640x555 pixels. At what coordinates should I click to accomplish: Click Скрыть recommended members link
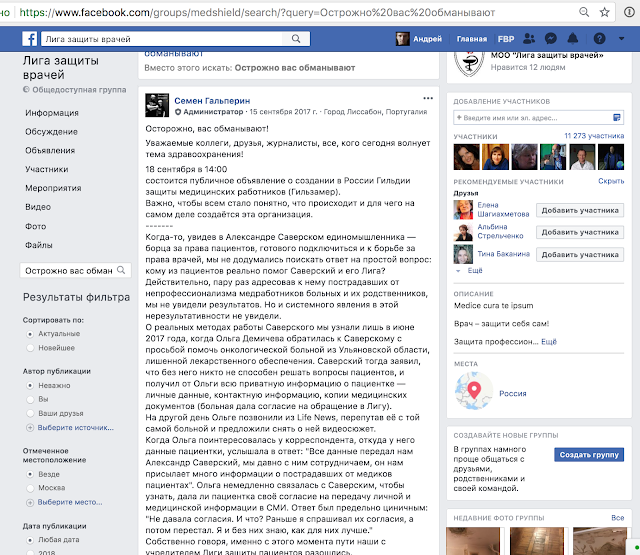611,181
